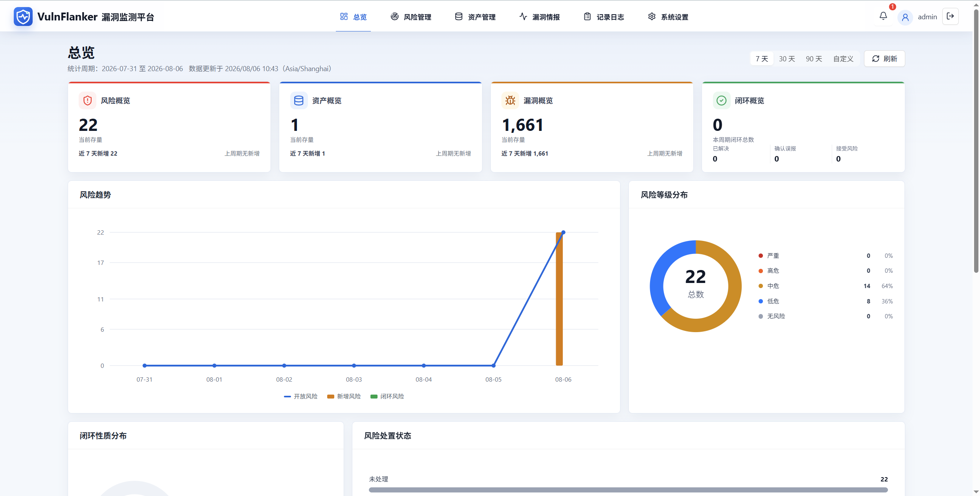The width and height of the screenshot is (980, 496).
Task: Open 系统设置 menu item
Action: tap(668, 17)
